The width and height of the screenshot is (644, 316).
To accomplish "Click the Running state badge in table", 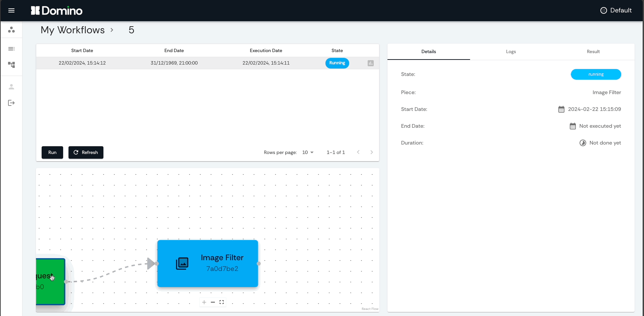I will pos(337,63).
